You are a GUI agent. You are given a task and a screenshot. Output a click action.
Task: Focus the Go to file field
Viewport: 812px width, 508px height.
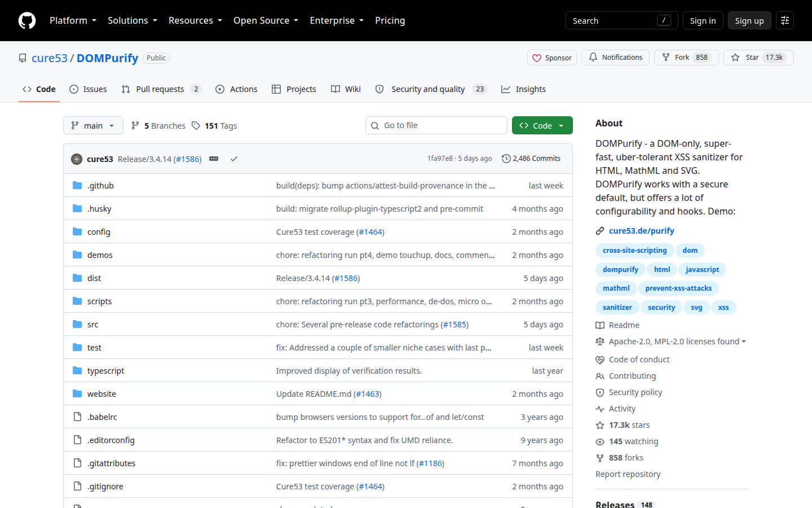(436, 125)
